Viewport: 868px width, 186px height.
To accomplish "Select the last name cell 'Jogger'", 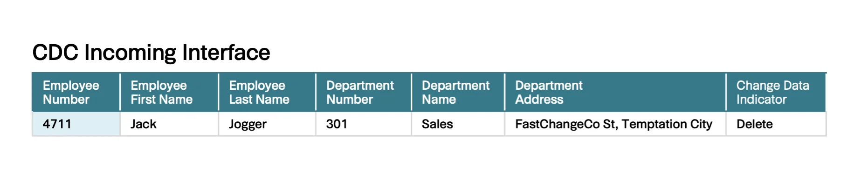I will pyautogui.click(x=248, y=124).
